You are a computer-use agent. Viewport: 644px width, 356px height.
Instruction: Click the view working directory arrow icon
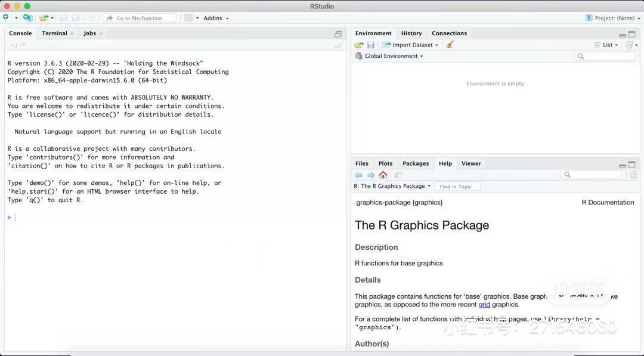coord(23,44)
